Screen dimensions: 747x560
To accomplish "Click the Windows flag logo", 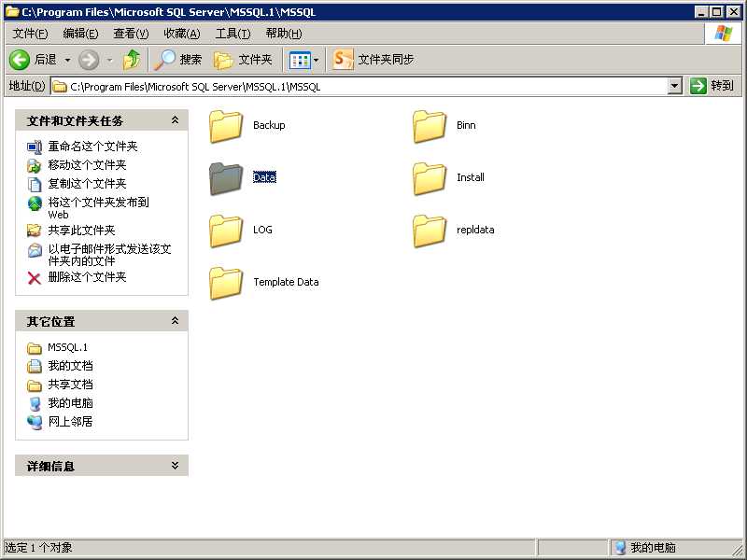I will click(723, 34).
